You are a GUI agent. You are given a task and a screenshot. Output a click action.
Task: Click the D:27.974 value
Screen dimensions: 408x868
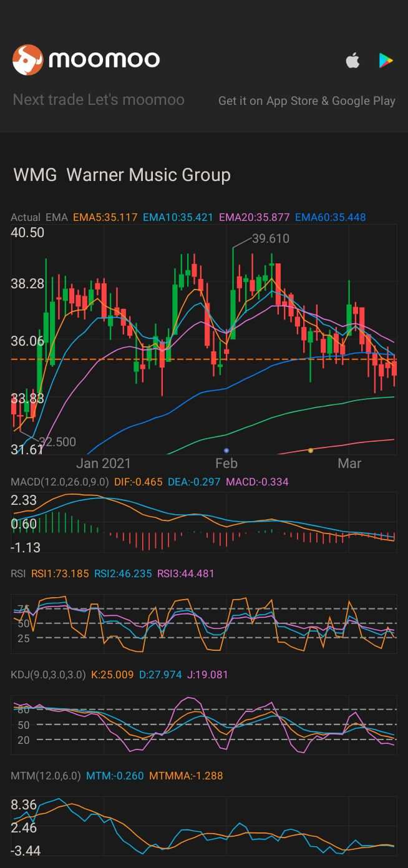[x=160, y=675]
